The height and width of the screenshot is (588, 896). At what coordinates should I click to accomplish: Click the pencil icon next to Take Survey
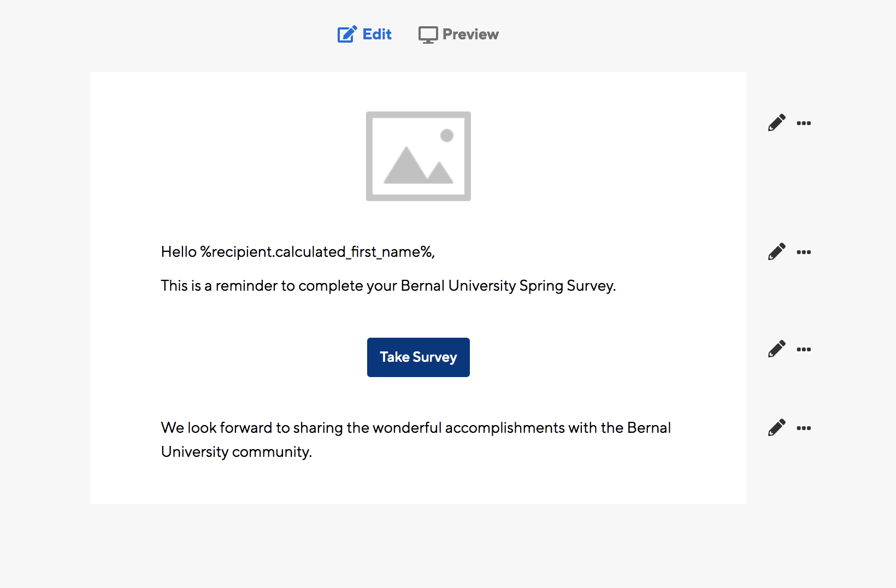[776, 349]
